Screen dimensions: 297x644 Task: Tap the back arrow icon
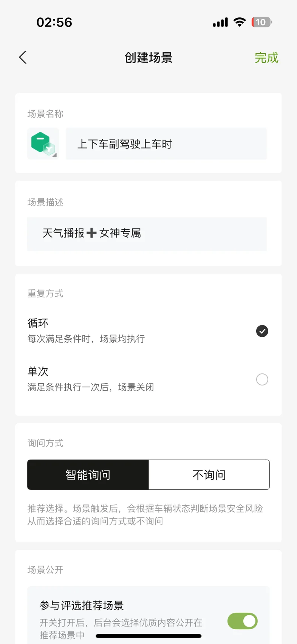tap(23, 57)
